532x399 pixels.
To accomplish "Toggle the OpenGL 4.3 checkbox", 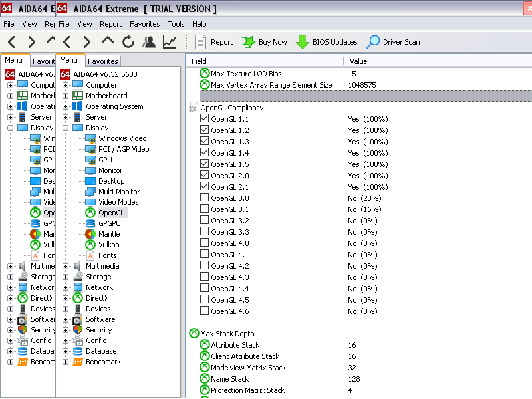I will (204, 277).
